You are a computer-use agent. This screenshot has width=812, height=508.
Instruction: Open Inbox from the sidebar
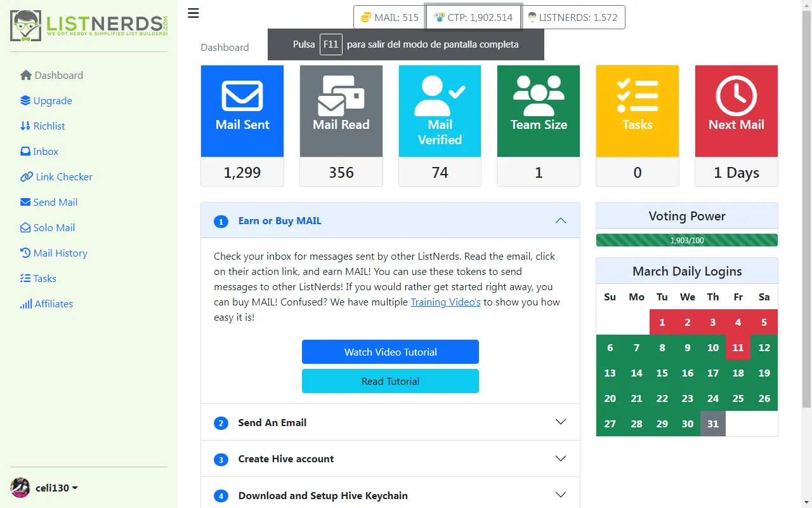click(x=39, y=151)
